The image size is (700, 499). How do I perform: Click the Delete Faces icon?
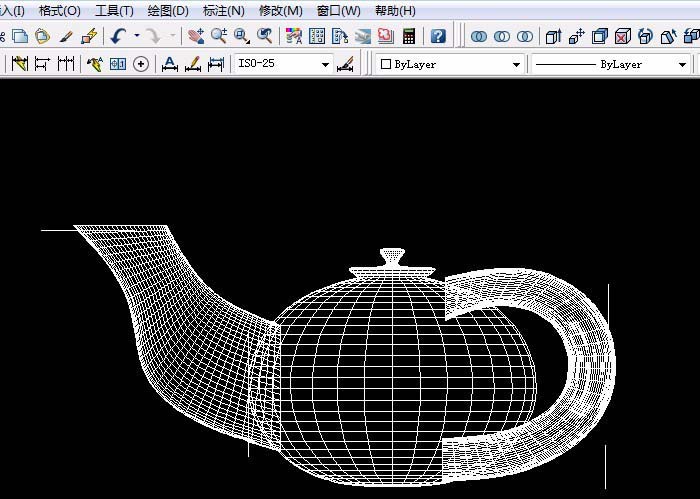(x=622, y=36)
